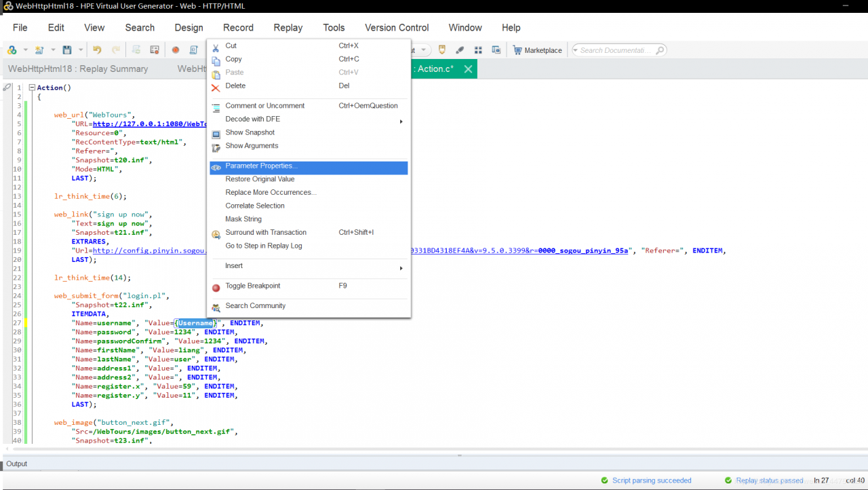Open Parameter Properties from context menu
868x490 pixels.
309,166
